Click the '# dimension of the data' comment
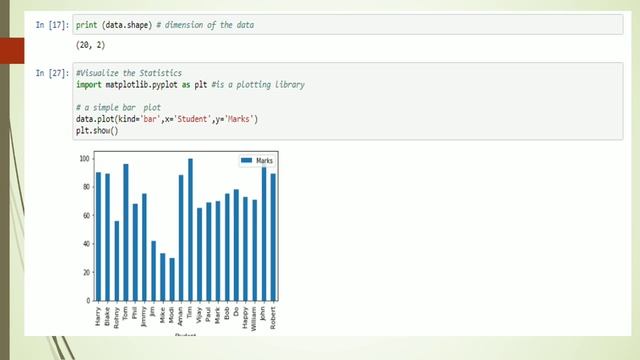The height and width of the screenshot is (360, 640). pyautogui.click(x=205, y=25)
